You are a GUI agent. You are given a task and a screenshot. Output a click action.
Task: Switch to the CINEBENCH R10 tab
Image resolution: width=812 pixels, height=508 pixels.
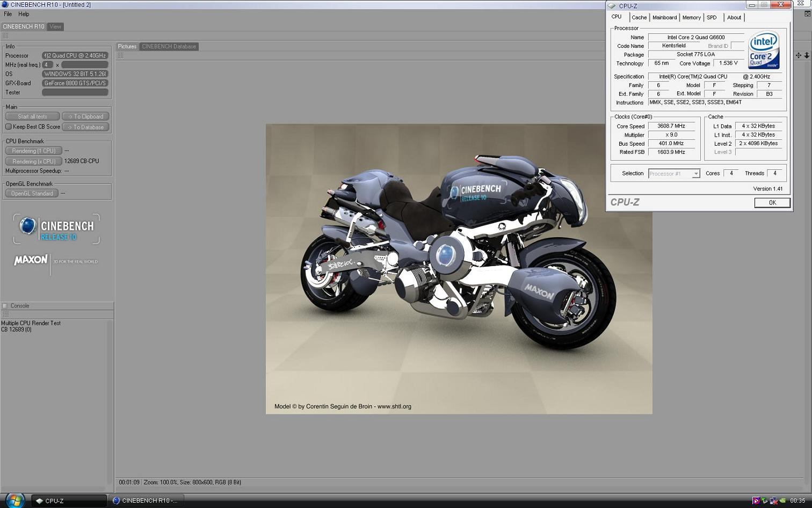pos(24,26)
